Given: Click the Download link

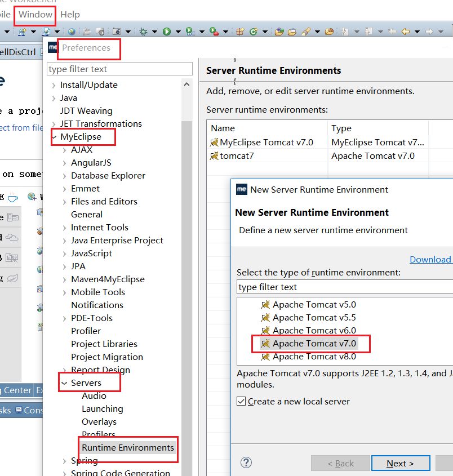Looking at the screenshot, I should (430, 259).
